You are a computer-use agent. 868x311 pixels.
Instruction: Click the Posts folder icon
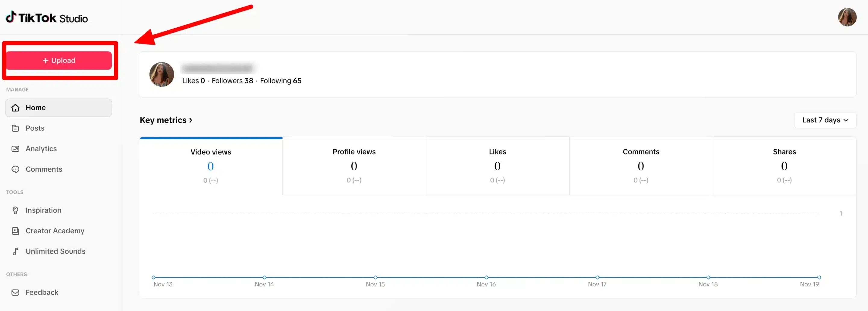tap(15, 128)
